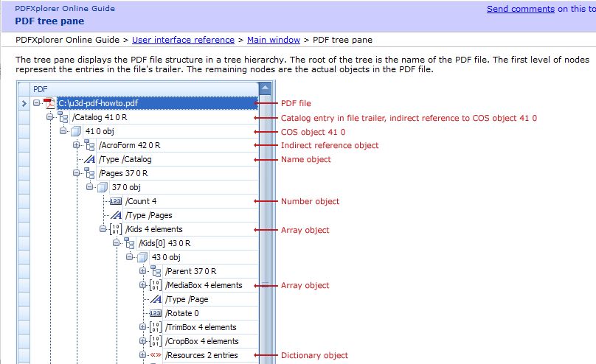Viewport: 596px width, 364px height.
Task: Click the reference icon beside /Parent 37 0 R
Action: pos(156,271)
